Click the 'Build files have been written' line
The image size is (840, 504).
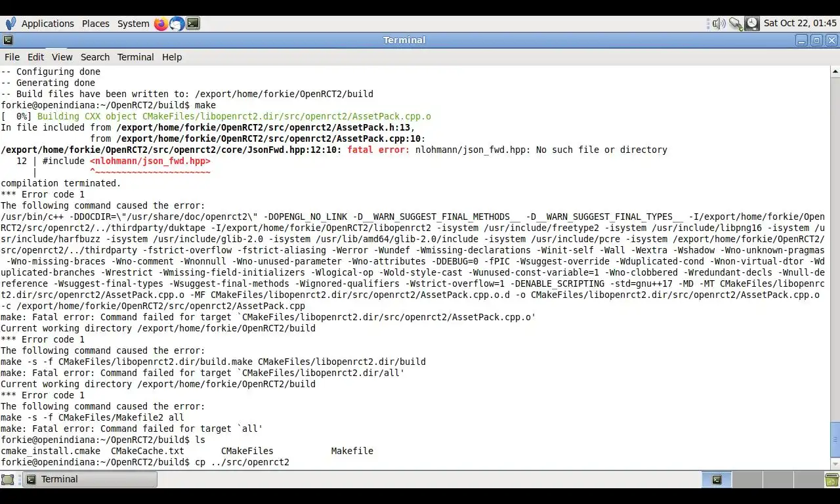click(x=187, y=94)
